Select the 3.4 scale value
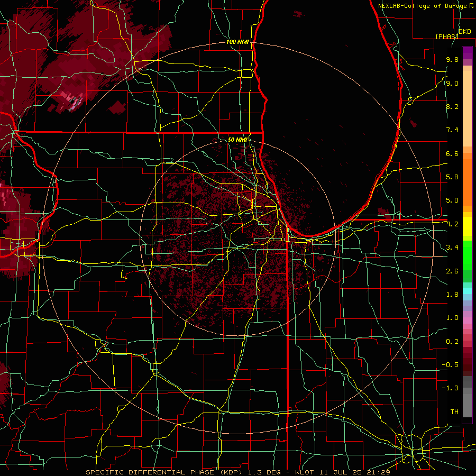476x476 pixels. click(x=452, y=248)
